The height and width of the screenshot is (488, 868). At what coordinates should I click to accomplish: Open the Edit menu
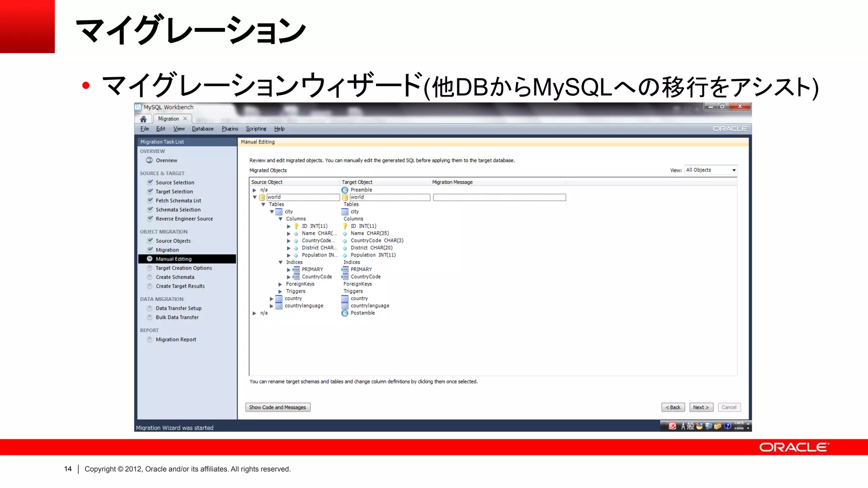[x=161, y=129]
